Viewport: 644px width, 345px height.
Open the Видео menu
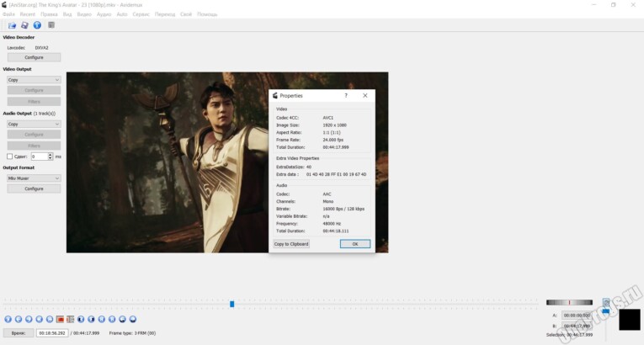84,14
